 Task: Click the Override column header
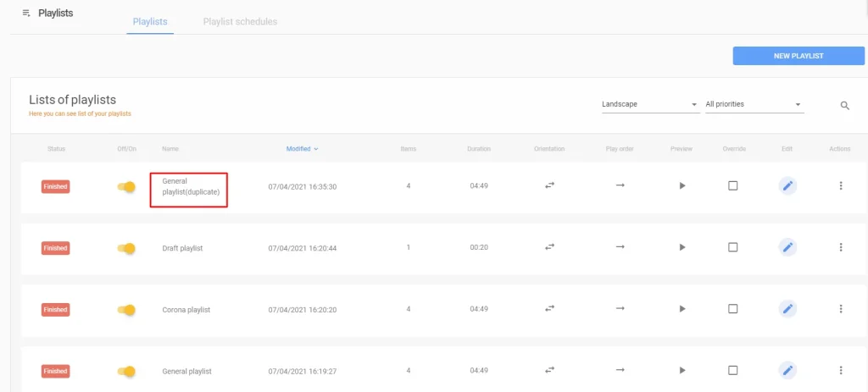[x=734, y=149]
